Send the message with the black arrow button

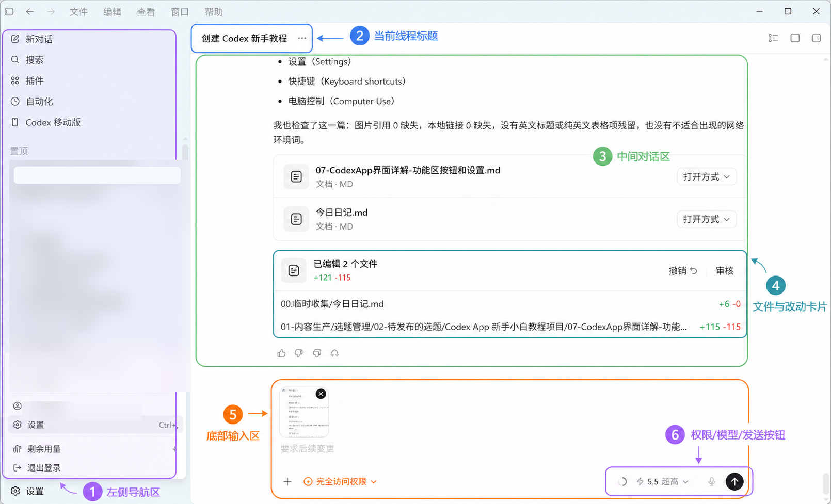[734, 481]
